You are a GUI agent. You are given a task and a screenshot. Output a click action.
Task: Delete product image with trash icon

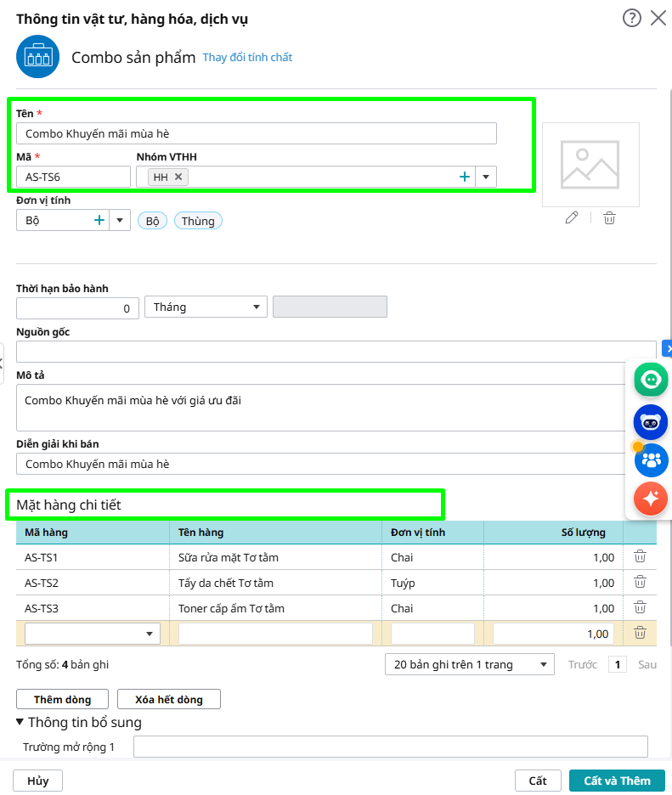point(609,218)
